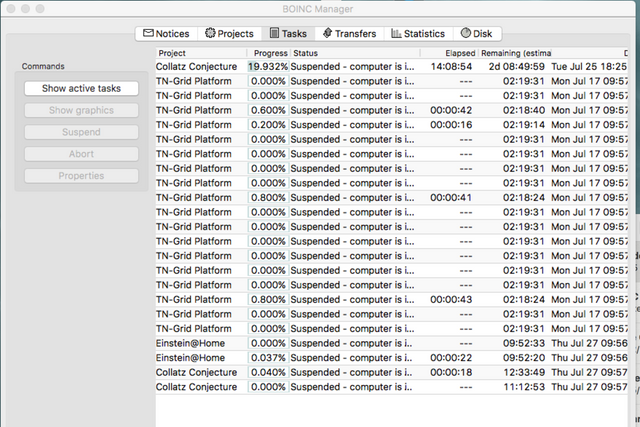The height and width of the screenshot is (427, 640).
Task: Select the elapsed time 14:08:54 cell
Action: click(x=451, y=67)
